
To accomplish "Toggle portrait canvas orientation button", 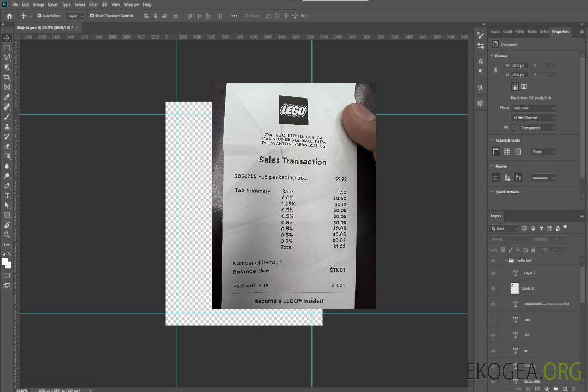I will tap(515, 87).
